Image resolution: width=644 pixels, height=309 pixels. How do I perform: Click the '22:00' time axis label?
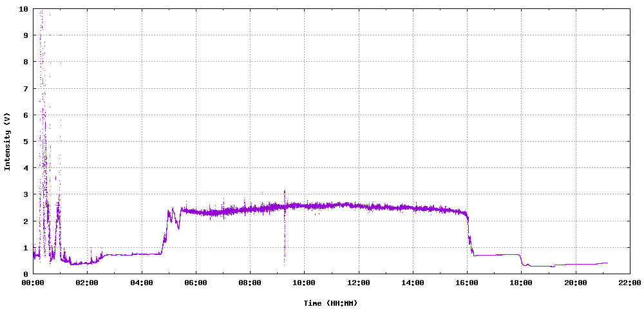(x=630, y=283)
